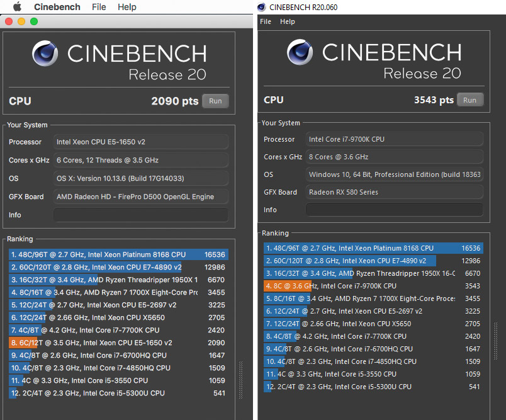This screenshot has width=506, height=420.
Task: Select rank 9 Core i7-6700HQ in Windows ranking
Action: [x=373, y=349]
